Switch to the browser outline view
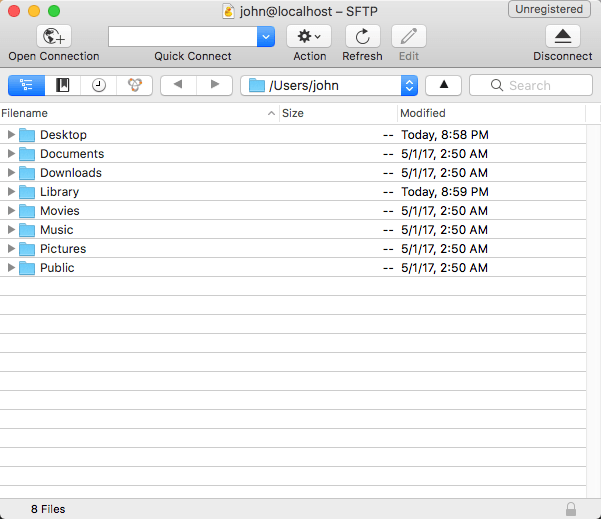The image size is (601, 519). point(26,85)
